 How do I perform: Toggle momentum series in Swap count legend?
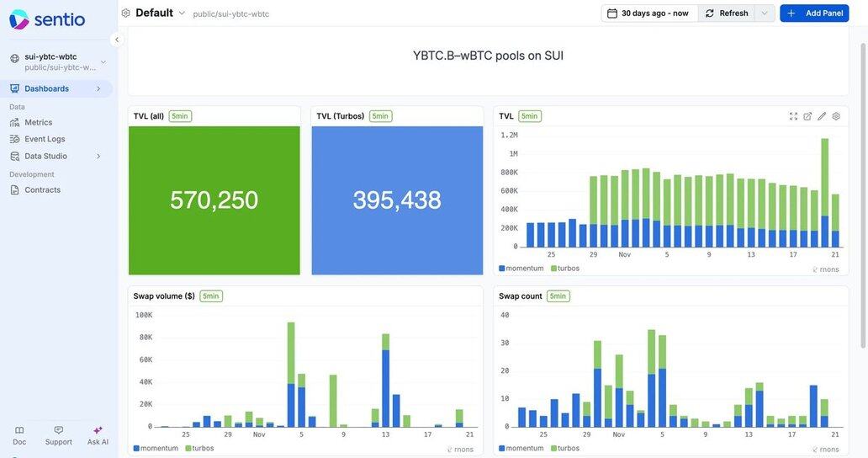click(x=521, y=449)
